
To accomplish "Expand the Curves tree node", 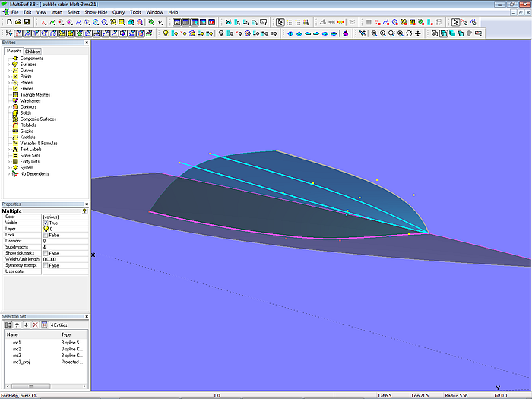I will (x=8, y=71).
